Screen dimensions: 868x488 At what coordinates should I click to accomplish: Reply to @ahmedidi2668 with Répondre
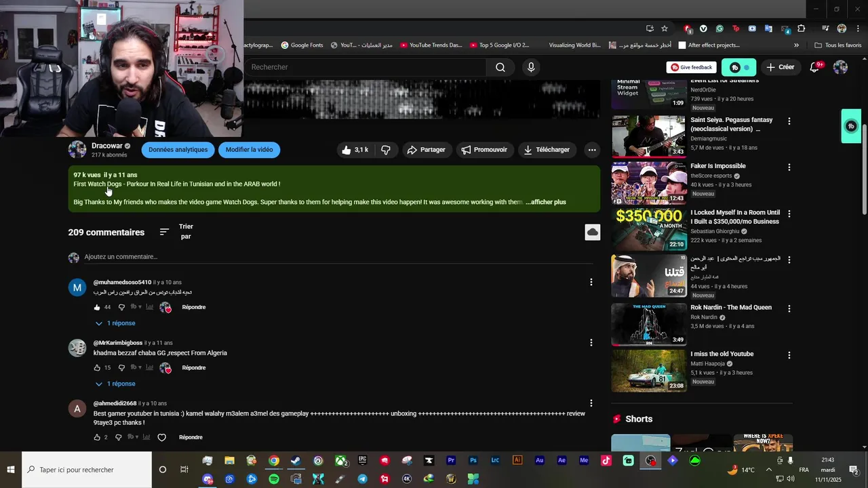click(x=191, y=437)
